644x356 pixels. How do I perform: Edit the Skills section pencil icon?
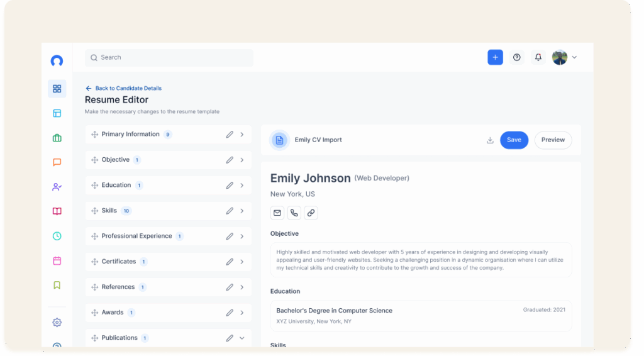pos(230,211)
